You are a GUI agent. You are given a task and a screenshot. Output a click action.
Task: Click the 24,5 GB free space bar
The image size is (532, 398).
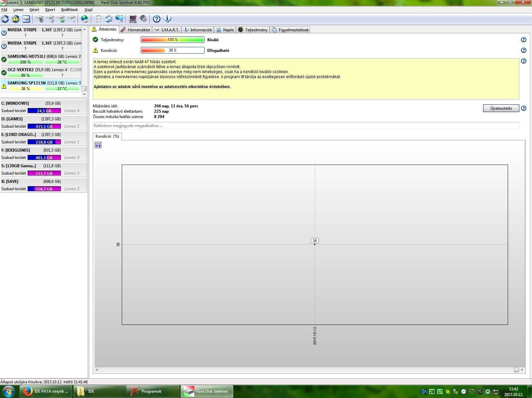pos(44,111)
